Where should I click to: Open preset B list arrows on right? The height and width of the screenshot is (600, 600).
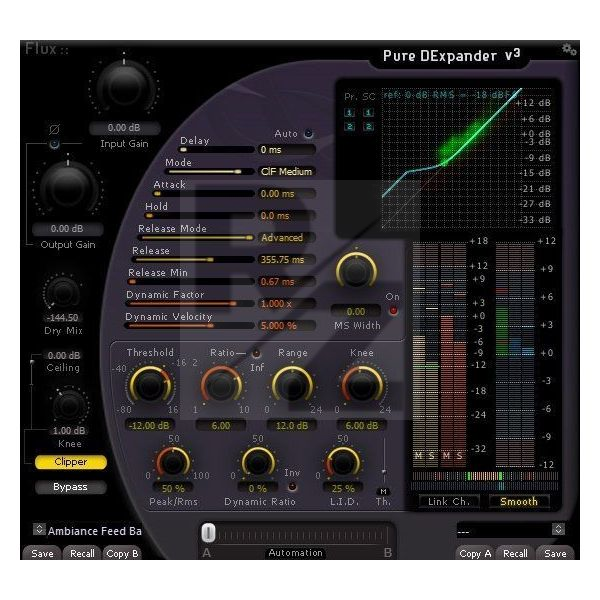pyautogui.click(x=558, y=529)
